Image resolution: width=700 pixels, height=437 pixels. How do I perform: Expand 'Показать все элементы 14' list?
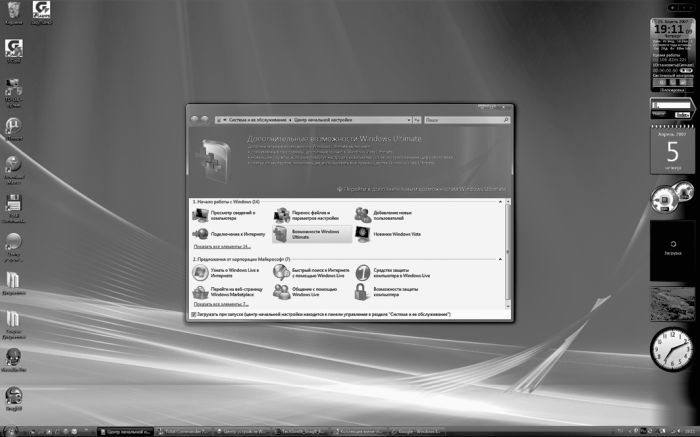point(222,246)
